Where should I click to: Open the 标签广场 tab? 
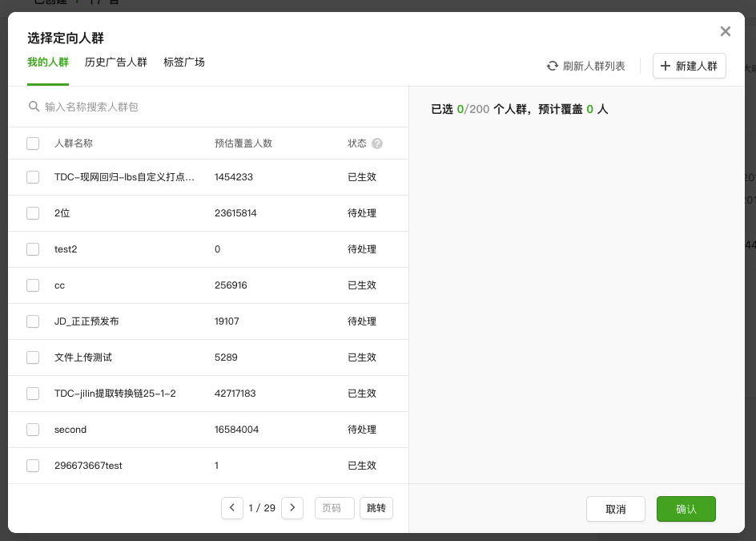184,62
